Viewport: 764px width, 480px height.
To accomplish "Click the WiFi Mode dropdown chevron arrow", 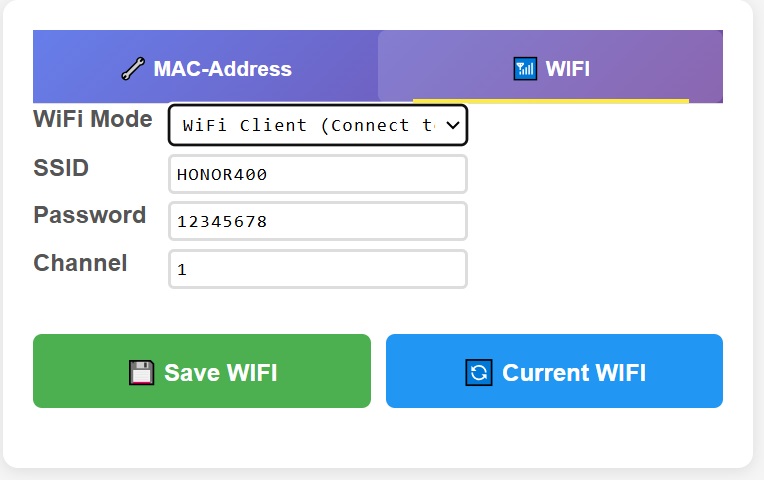I will point(452,125).
